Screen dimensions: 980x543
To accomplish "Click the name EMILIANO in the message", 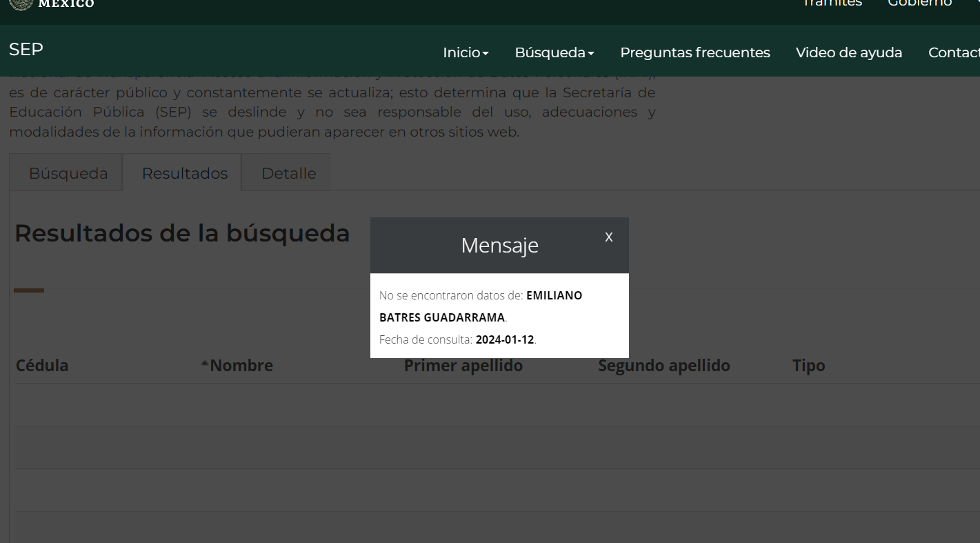I will pos(554,295).
